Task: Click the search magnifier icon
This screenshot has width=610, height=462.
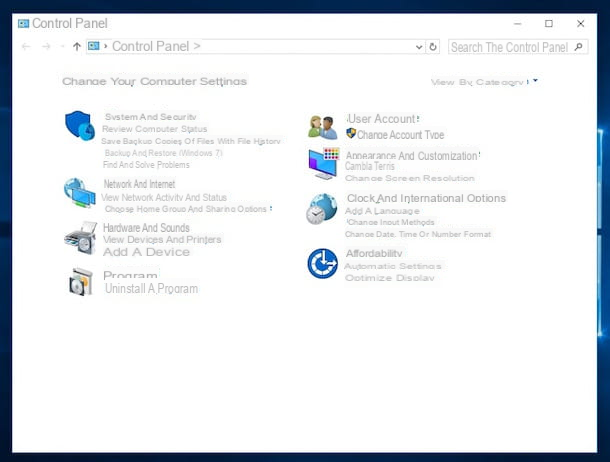Action: pos(578,47)
